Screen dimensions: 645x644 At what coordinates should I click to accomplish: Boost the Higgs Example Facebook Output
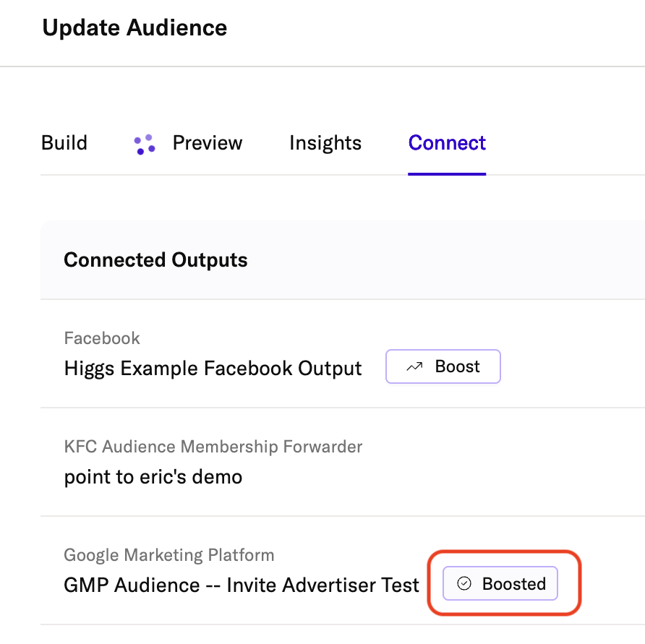point(443,367)
